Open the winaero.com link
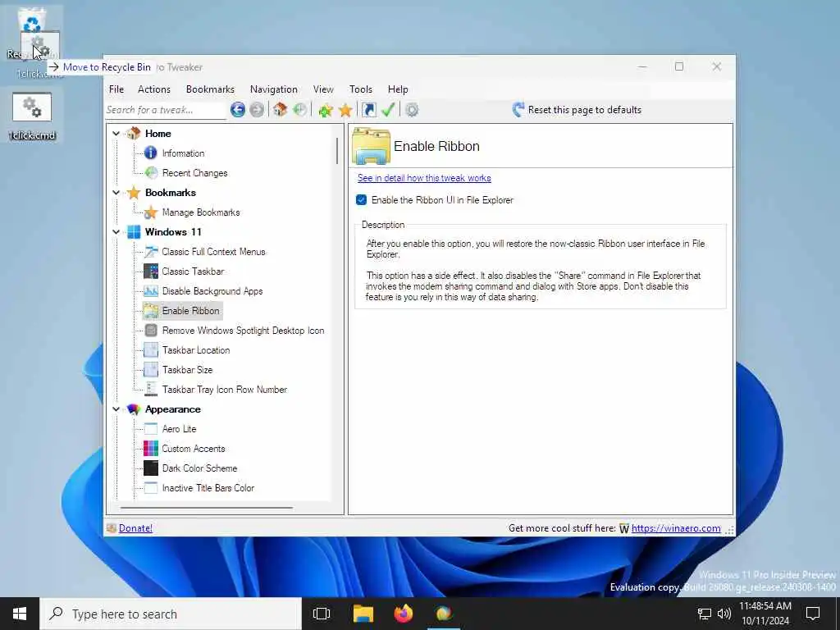Viewport: 840px width, 630px height. click(676, 528)
